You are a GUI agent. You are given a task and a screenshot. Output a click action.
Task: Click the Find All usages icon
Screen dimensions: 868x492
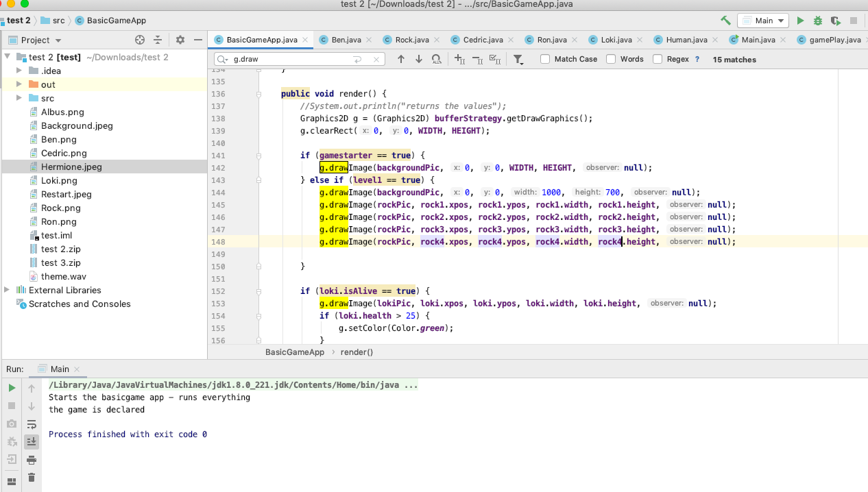point(437,60)
